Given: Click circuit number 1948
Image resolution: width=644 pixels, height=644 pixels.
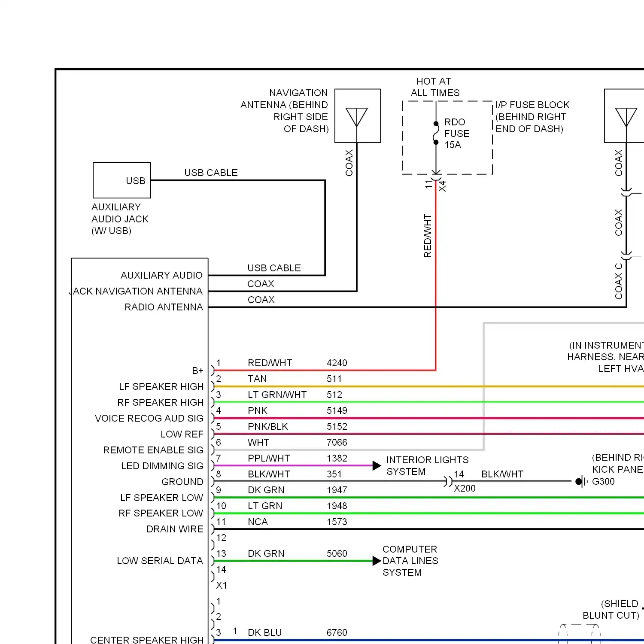Looking at the screenshot, I should point(337,506).
